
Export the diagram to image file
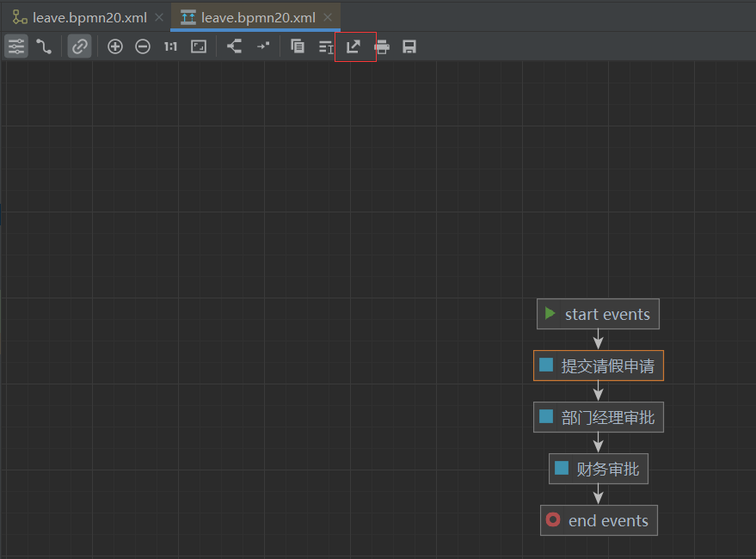tap(353, 46)
